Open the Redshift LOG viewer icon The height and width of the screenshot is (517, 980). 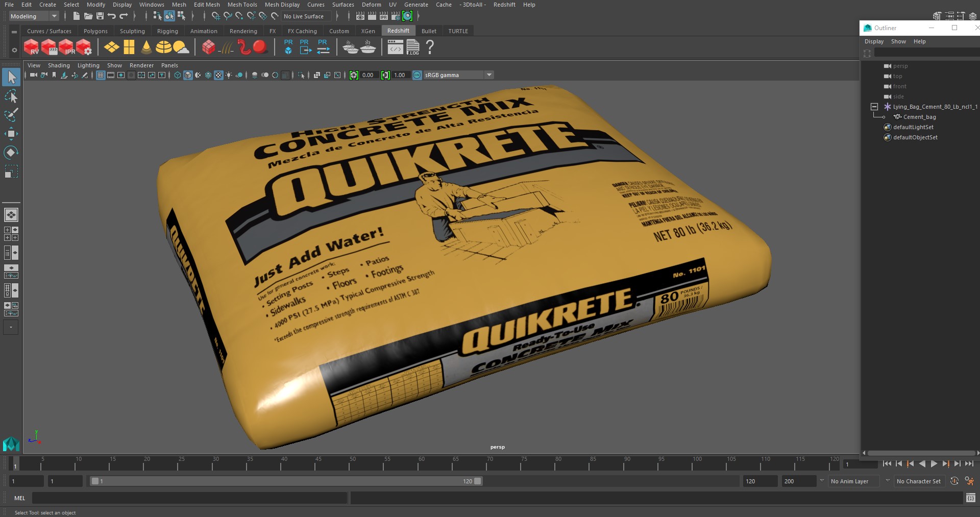413,47
